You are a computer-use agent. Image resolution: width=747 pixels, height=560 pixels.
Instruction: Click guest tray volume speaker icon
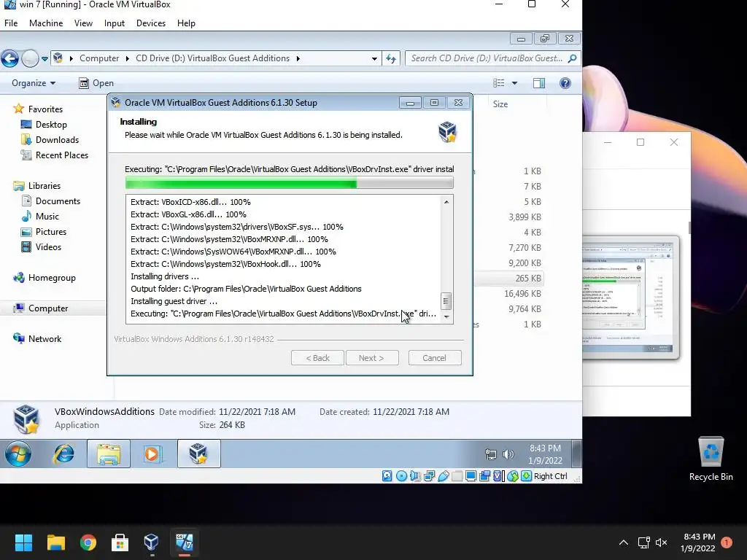click(x=508, y=454)
